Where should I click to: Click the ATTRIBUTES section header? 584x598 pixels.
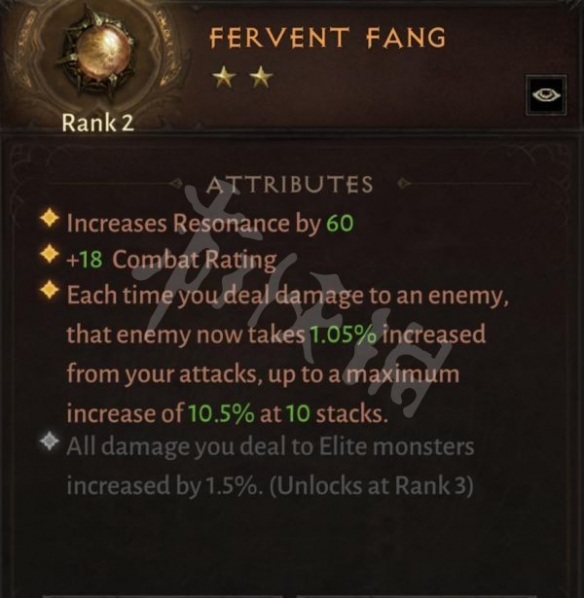(x=290, y=185)
